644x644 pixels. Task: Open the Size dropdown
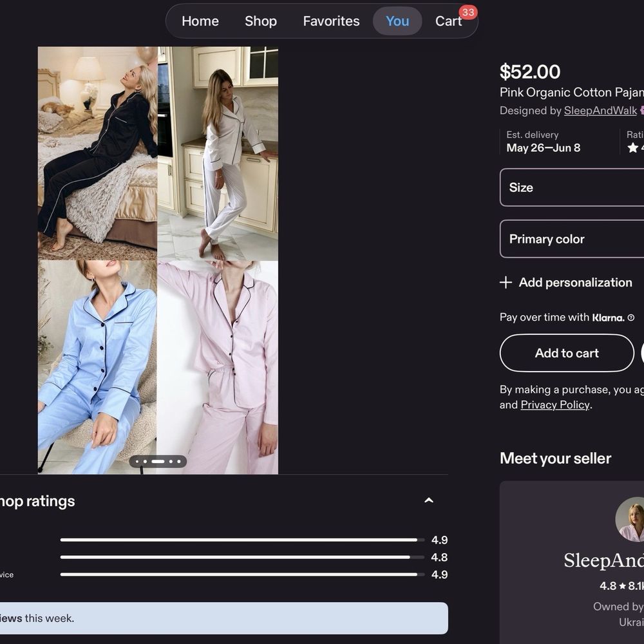[x=572, y=187]
